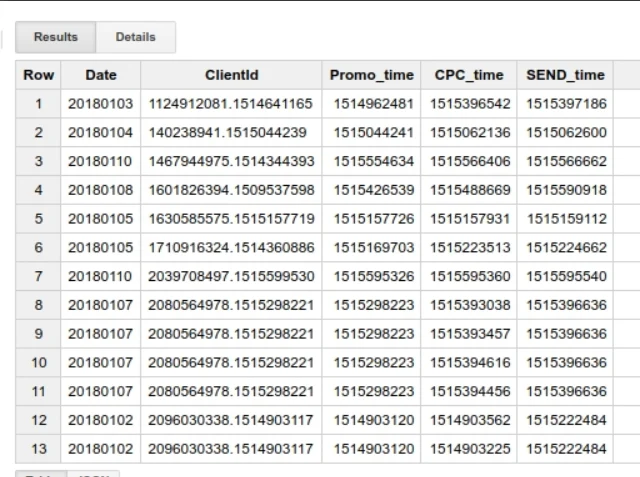
Task: Click Promo_time value 1515157726
Action: (373, 219)
